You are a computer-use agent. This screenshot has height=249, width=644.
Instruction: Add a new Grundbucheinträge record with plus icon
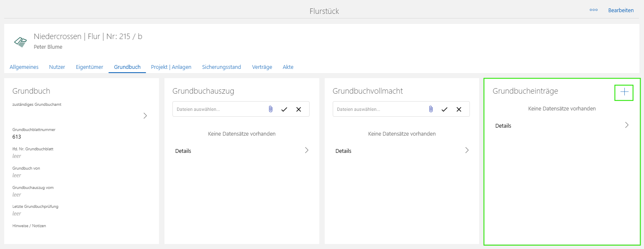[x=624, y=92]
